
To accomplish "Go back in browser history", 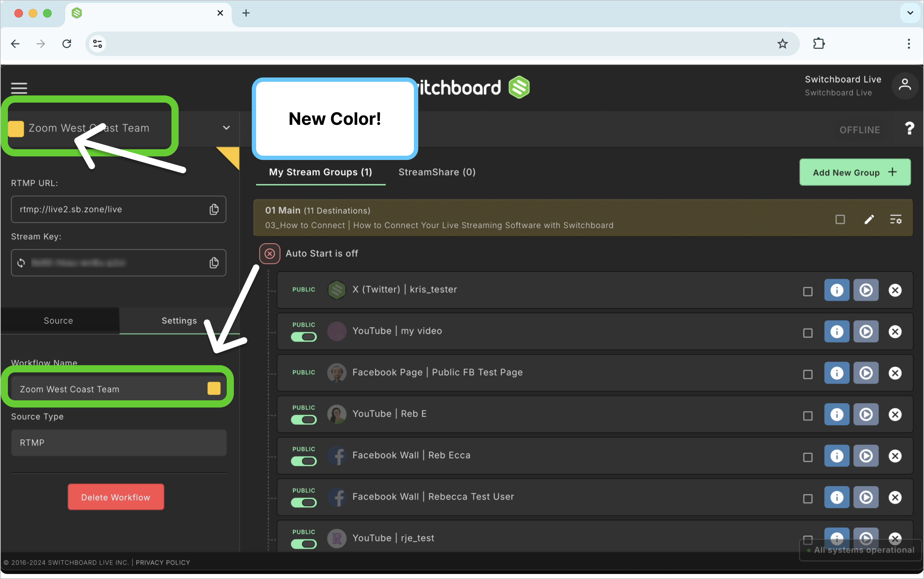I will [15, 44].
